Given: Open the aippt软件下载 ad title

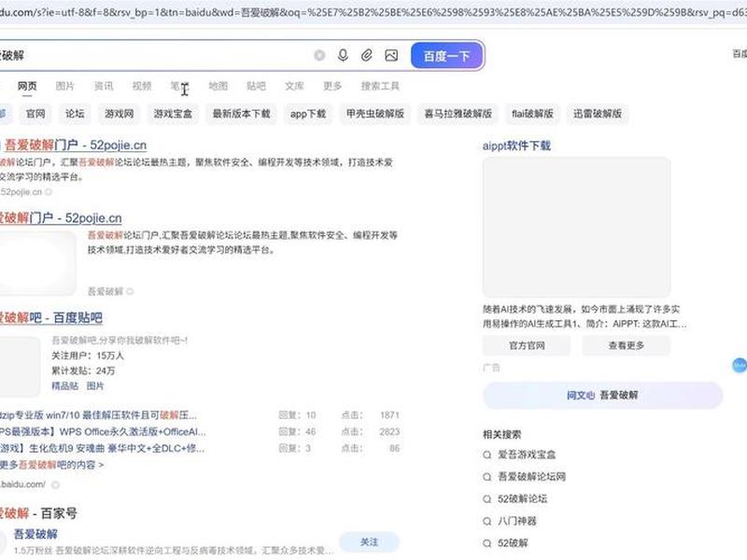Looking at the screenshot, I should click(x=517, y=146).
